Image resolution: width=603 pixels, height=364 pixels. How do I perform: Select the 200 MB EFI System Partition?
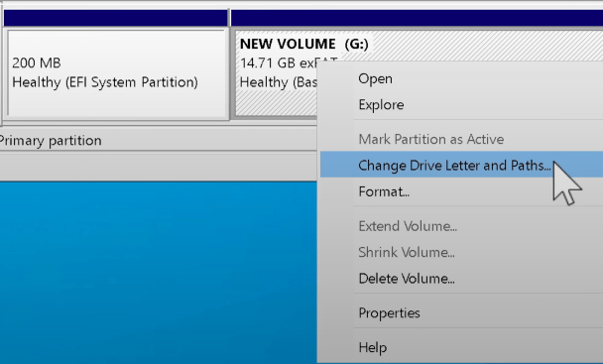tap(116, 73)
